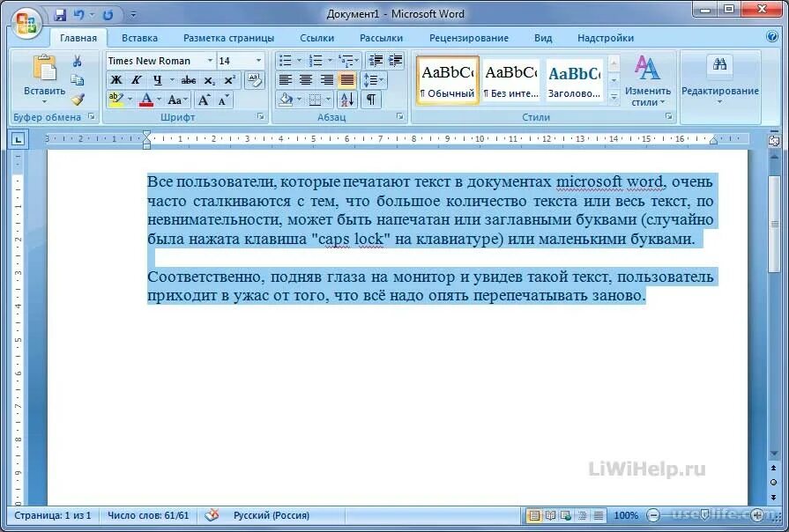
Task: Click the Изменить стили button
Action: pos(648,81)
